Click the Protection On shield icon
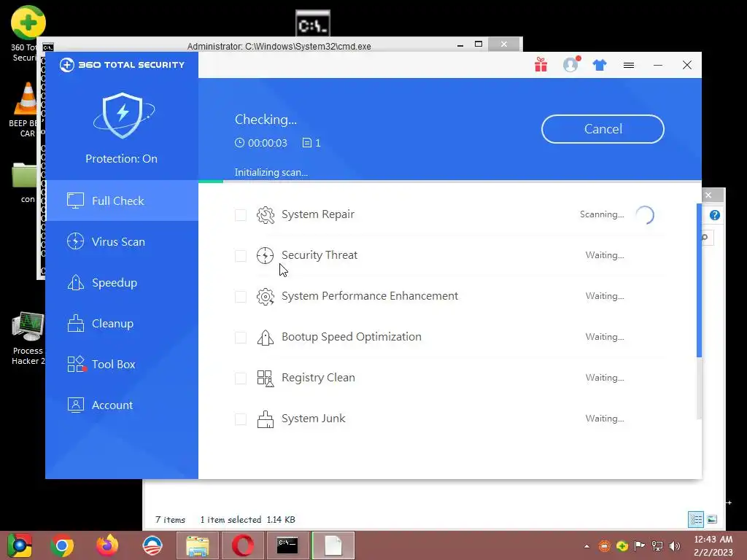 click(123, 115)
